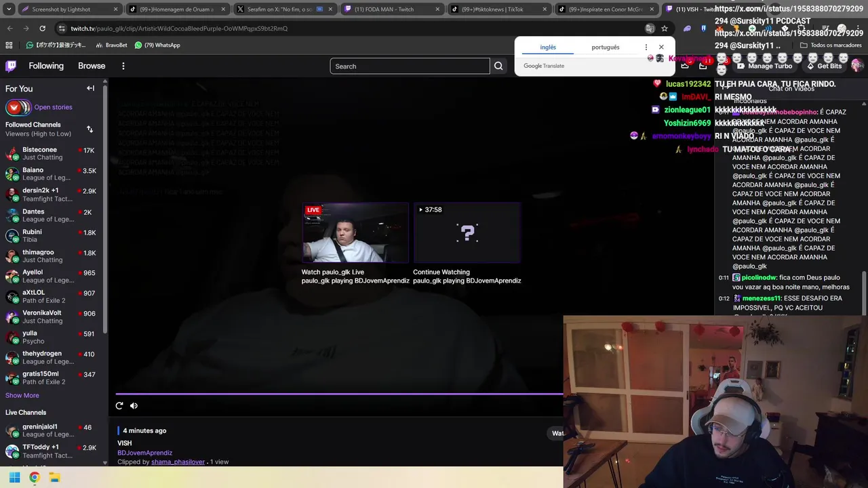Switch to Serafim on X tab
The height and width of the screenshot is (488, 868).
[283, 9]
